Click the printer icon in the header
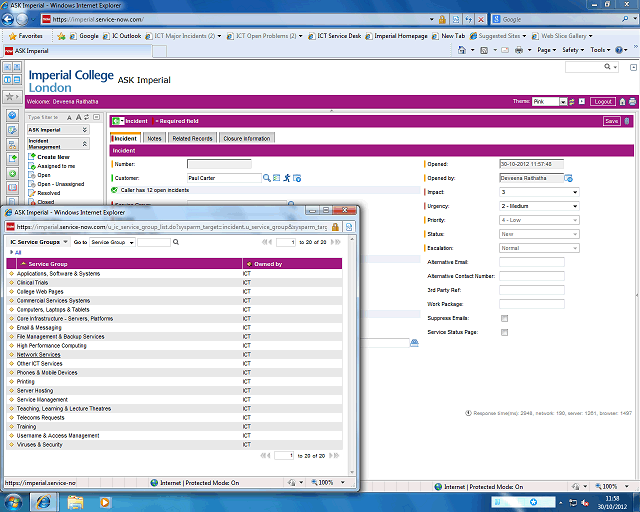Screen dimensions: 640x512 (x=631, y=101)
